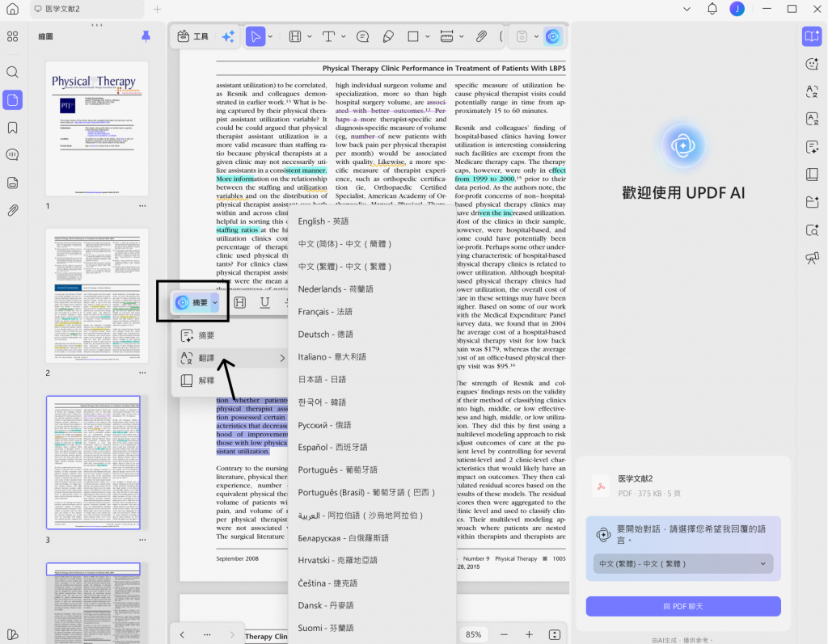Click the 医学文献2 PDF file card
Image resolution: width=828 pixels, height=644 pixels.
point(682,486)
